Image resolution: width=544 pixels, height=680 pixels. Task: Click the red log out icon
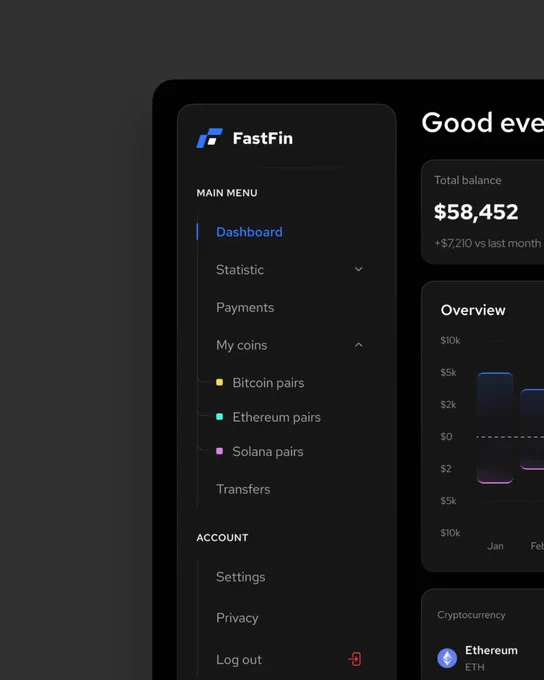click(x=355, y=659)
